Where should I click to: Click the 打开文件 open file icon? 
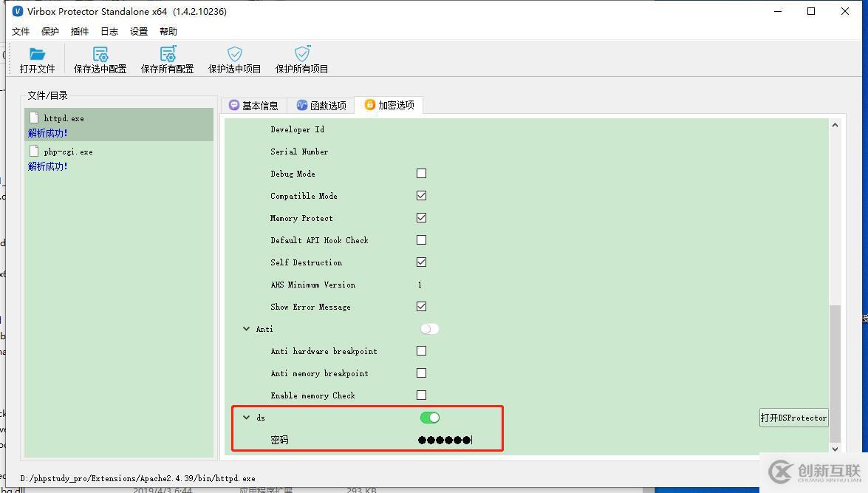click(x=37, y=54)
